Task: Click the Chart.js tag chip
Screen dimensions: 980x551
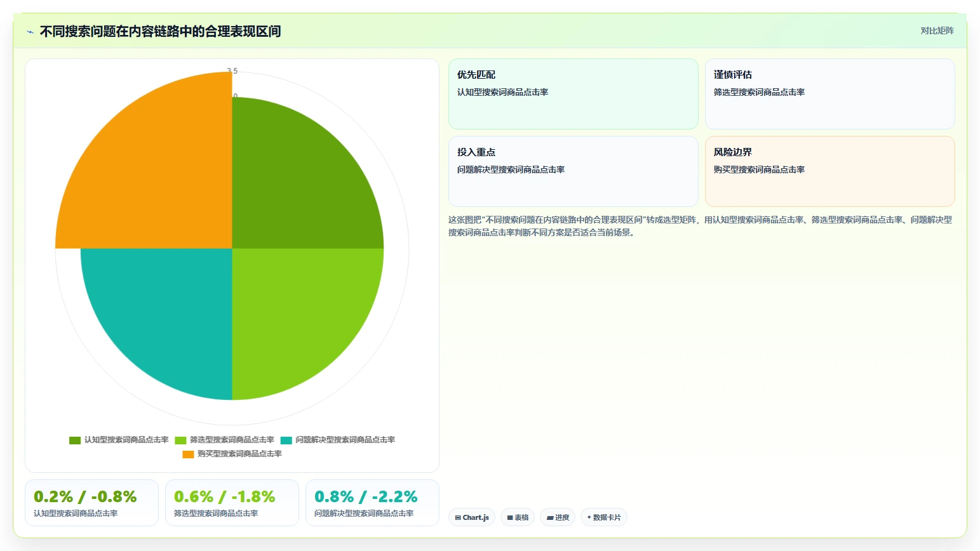Action: pyautogui.click(x=472, y=517)
